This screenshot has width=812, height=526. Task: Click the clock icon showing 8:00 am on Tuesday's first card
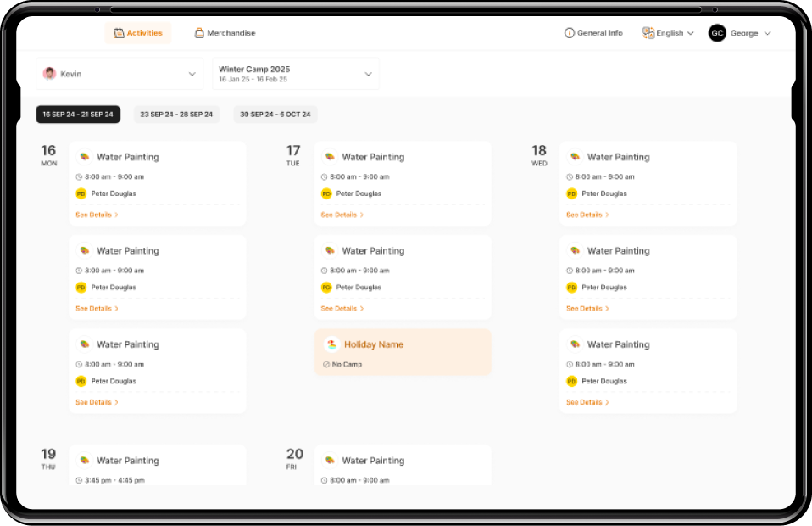tap(325, 176)
